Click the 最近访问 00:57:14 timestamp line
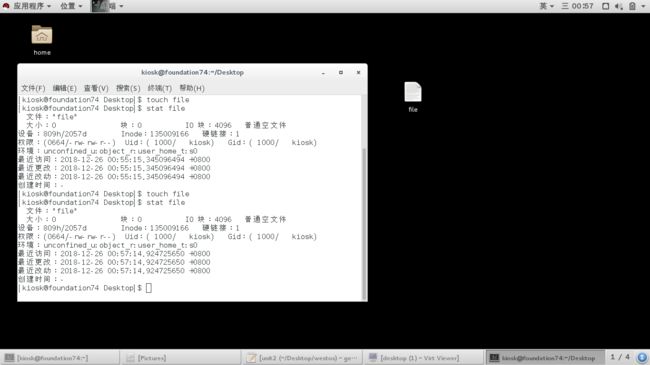 point(114,254)
